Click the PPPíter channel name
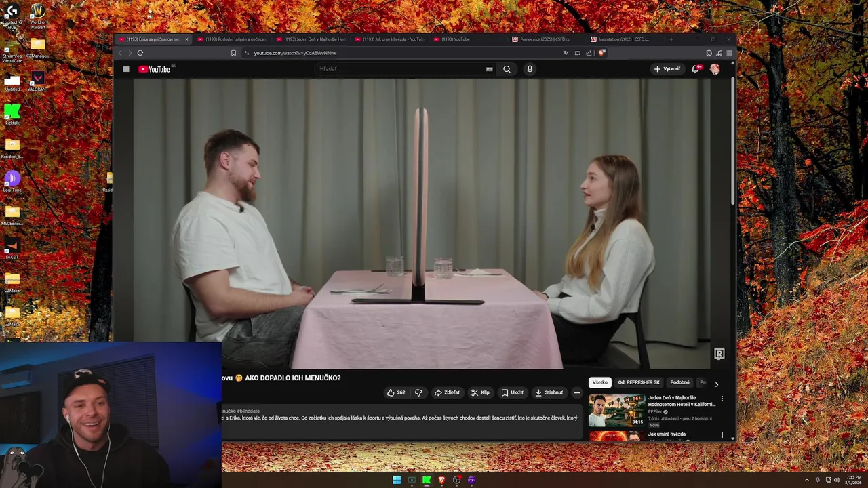 (655, 411)
